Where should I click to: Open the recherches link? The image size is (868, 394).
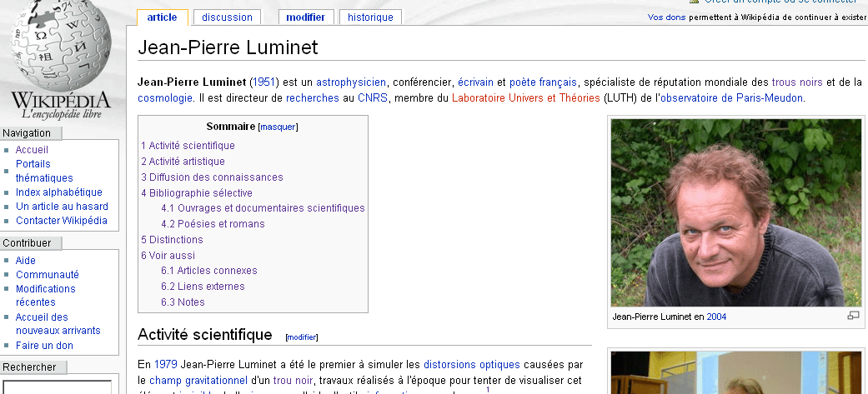tap(312, 98)
